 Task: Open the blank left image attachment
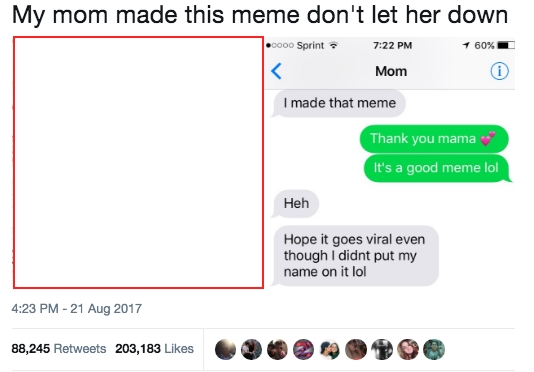pyautogui.click(x=138, y=162)
